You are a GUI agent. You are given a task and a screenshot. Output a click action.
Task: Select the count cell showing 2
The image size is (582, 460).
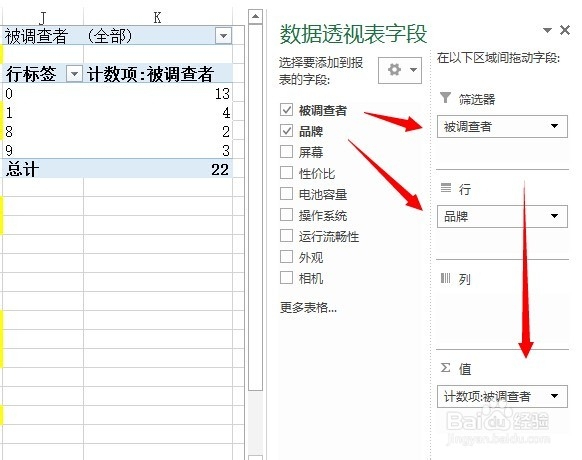point(158,131)
